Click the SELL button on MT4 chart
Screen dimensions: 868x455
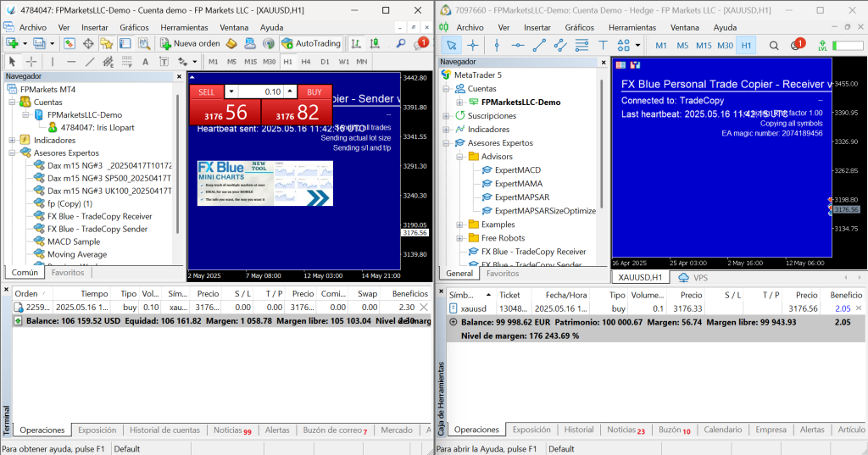(207, 92)
